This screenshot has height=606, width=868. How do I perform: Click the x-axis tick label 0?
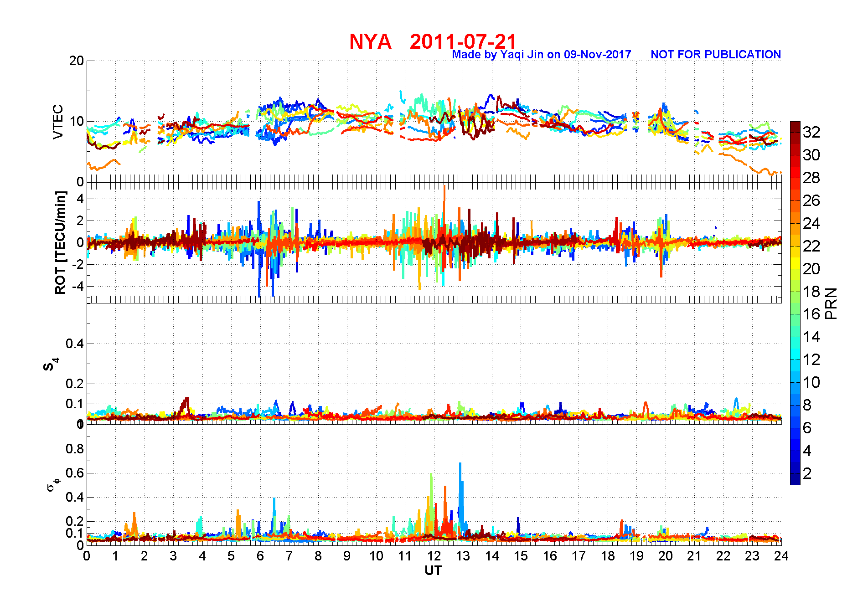[x=87, y=556]
